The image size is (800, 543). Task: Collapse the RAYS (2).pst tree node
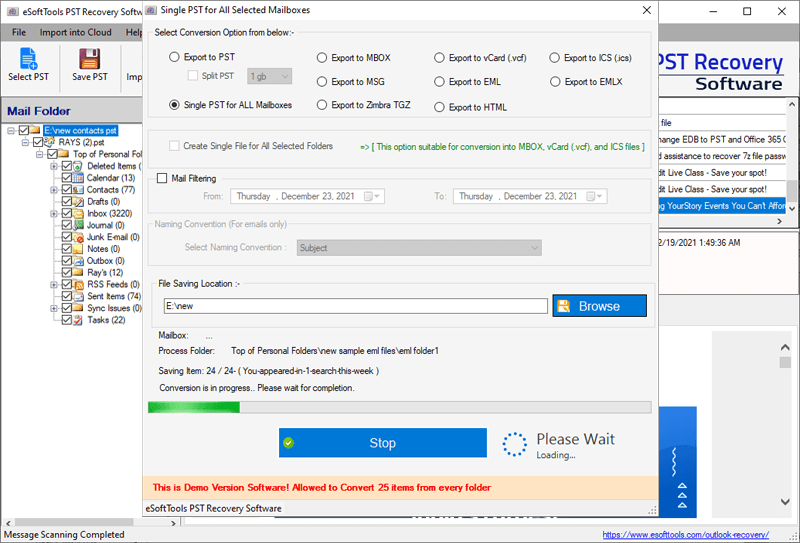[26, 142]
